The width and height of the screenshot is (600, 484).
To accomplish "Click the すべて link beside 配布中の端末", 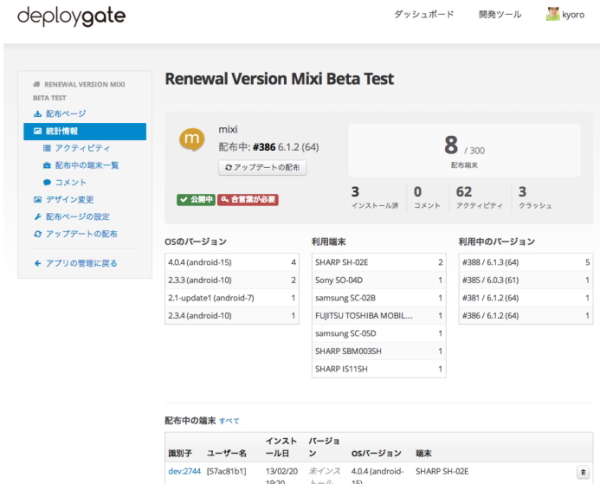I will pos(230,420).
